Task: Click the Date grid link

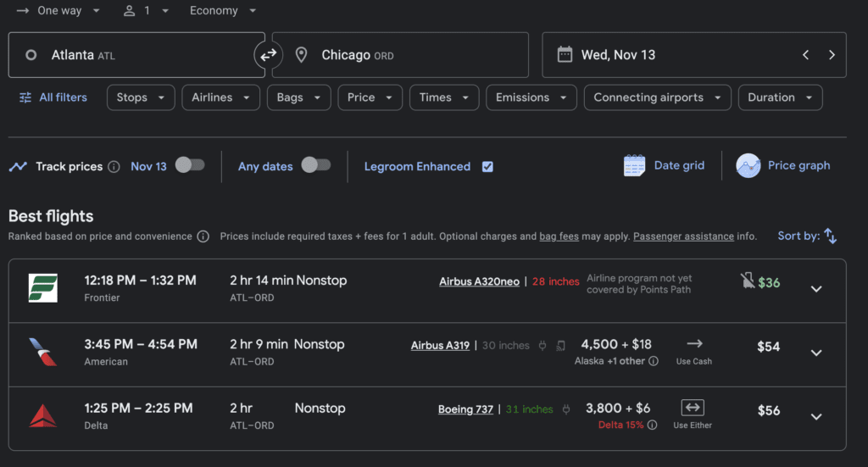Action: point(679,165)
